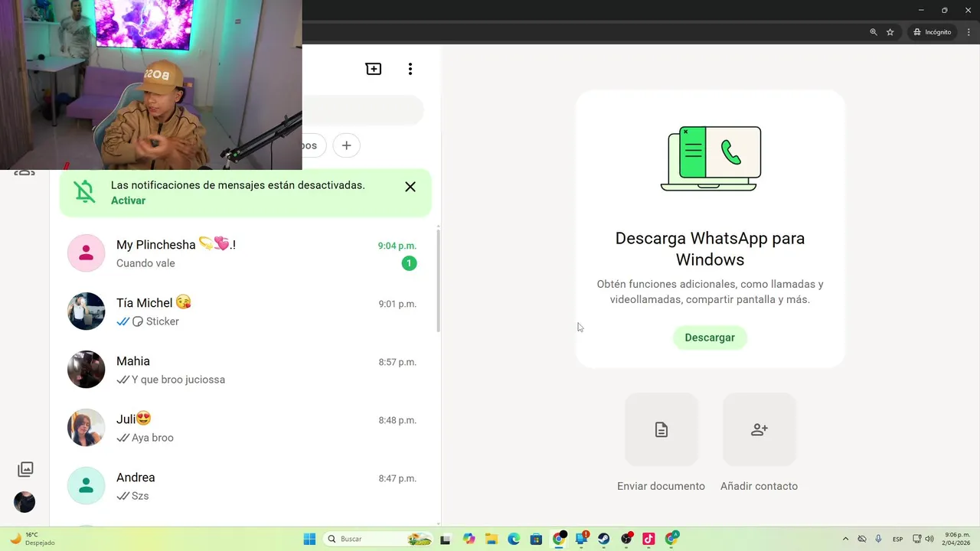Click message preview 'Aya broo'

point(152,438)
